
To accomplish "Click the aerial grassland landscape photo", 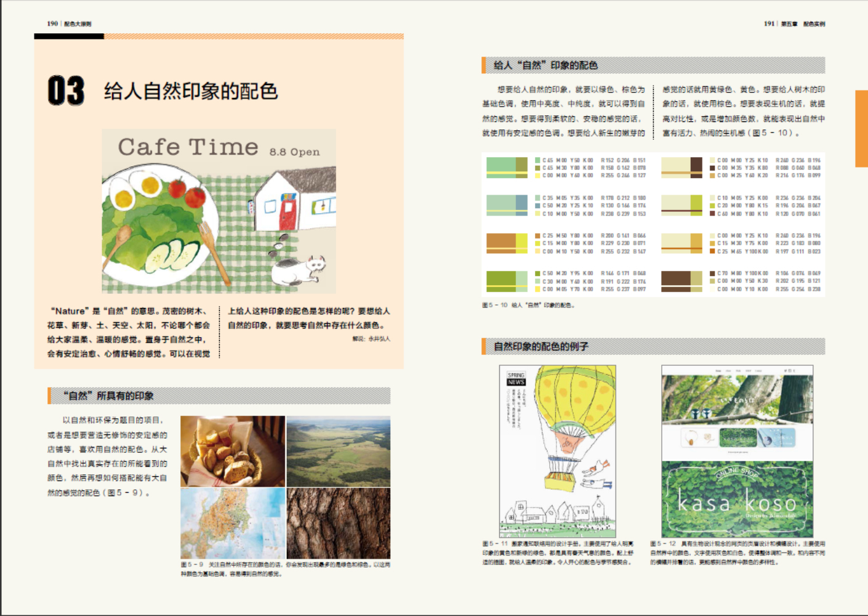I will 338,451.
